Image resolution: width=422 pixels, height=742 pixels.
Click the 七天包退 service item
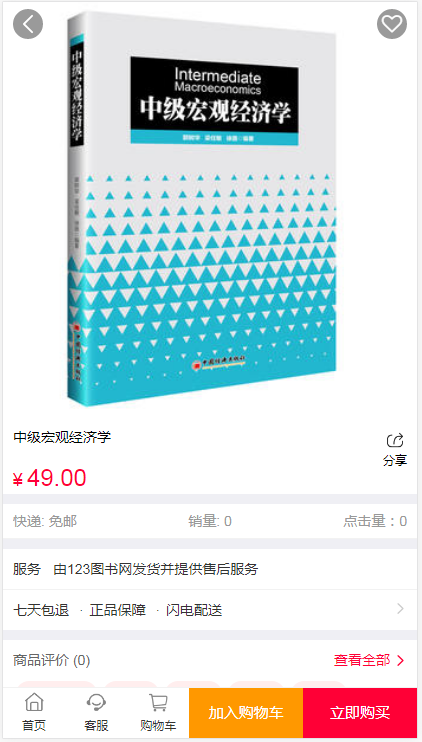(41, 610)
